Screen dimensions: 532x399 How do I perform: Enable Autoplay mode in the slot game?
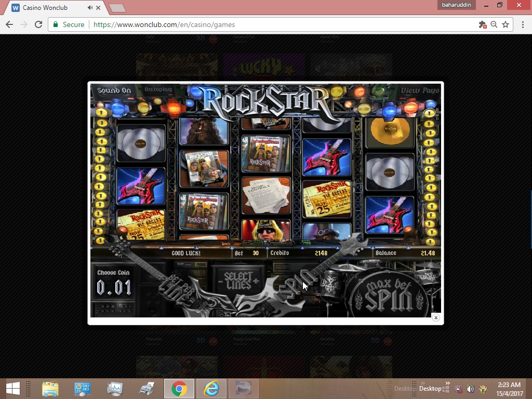coord(158,90)
